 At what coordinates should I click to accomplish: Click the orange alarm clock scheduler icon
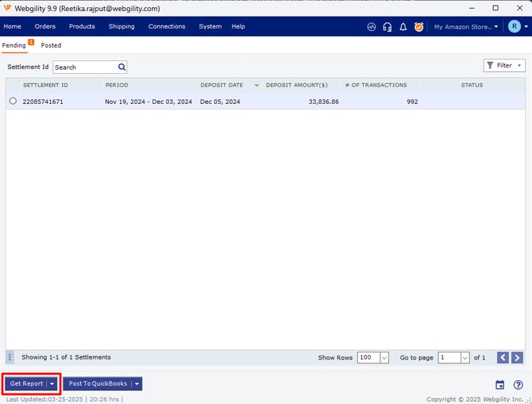pos(418,27)
